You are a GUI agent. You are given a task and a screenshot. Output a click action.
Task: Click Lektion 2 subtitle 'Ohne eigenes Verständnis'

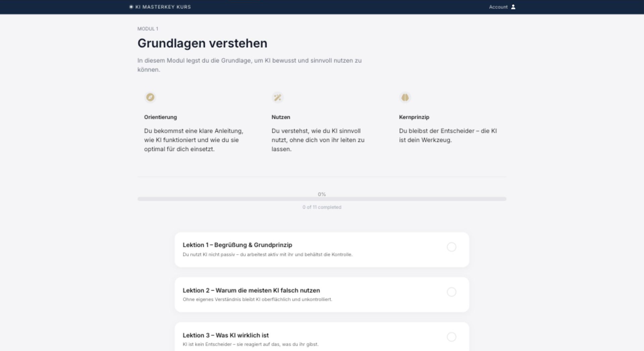click(257, 299)
